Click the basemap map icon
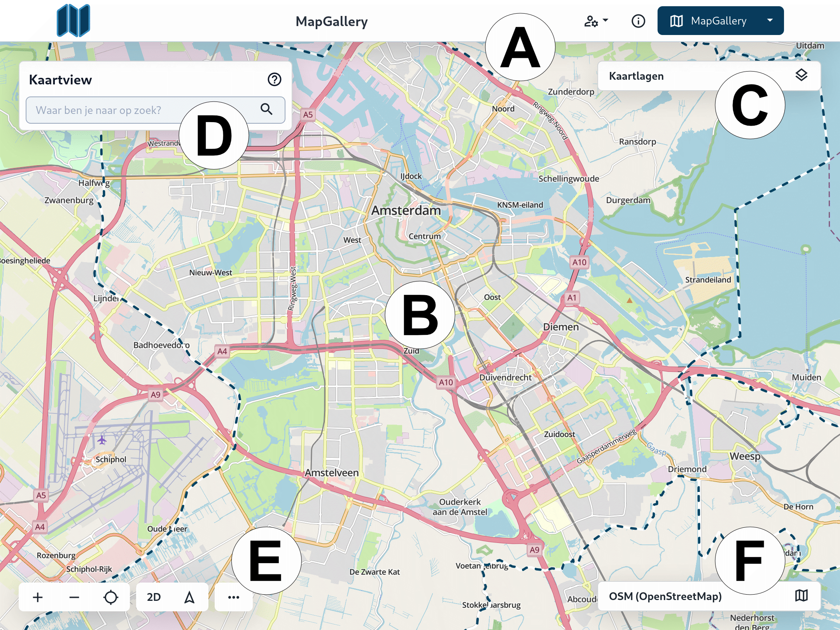The height and width of the screenshot is (630, 840). point(801,595)
